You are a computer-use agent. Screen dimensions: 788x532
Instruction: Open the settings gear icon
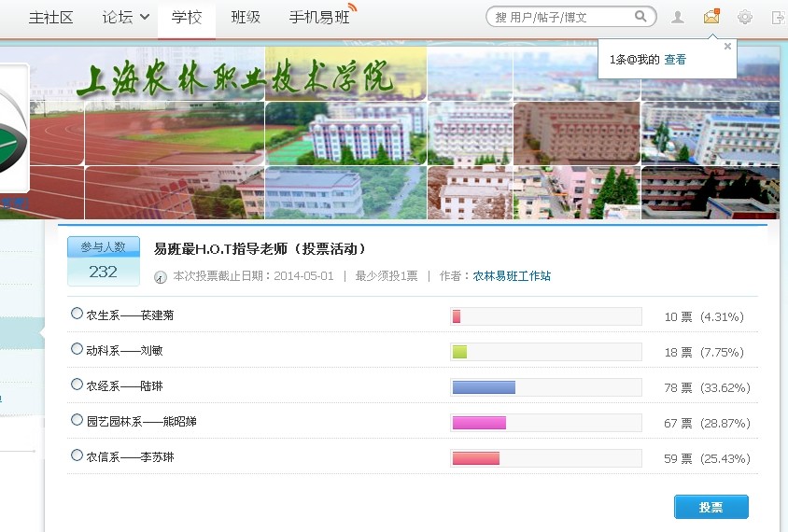[x=744, y=17]
